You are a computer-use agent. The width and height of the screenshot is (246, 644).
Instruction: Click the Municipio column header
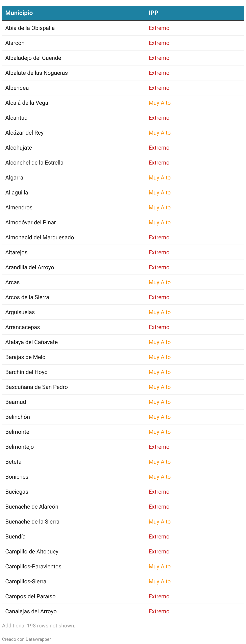[x=19, y=13]
